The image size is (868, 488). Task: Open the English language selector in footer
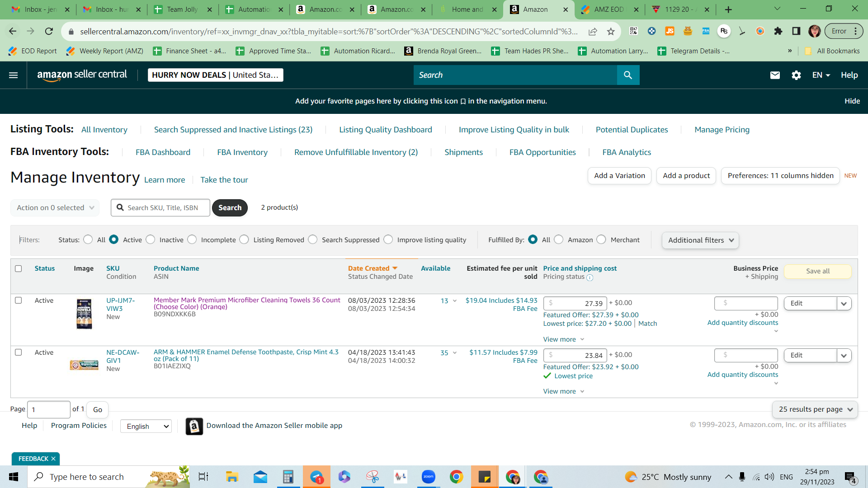(146, 426)
